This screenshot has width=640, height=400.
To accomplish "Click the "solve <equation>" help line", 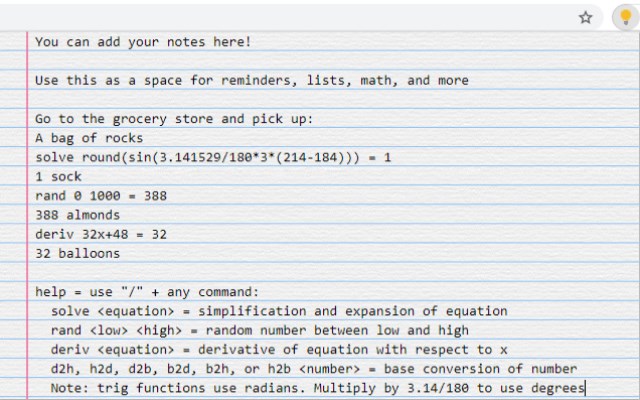I will [x=279, y=311].
